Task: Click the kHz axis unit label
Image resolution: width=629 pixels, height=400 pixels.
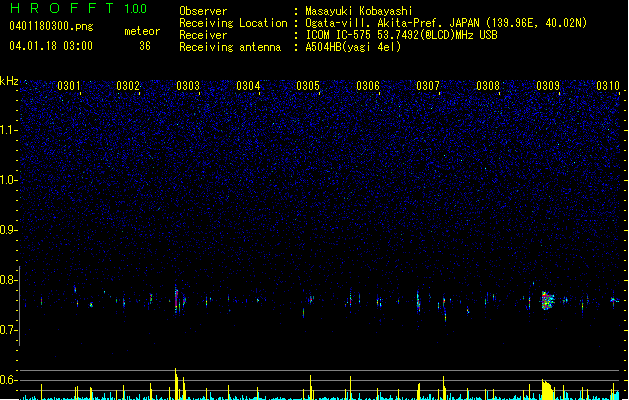Action: pos(9,81)
